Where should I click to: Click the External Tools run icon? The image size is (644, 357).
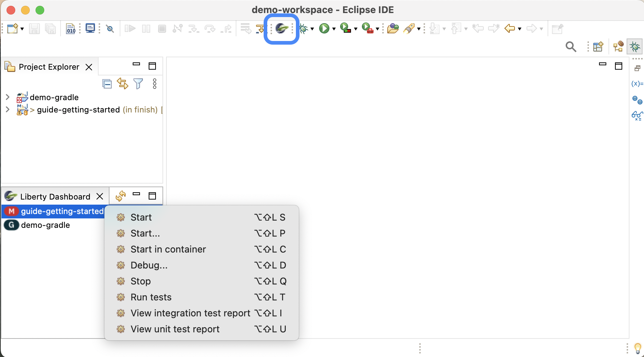pyautogui.click(x=368, y=28)
